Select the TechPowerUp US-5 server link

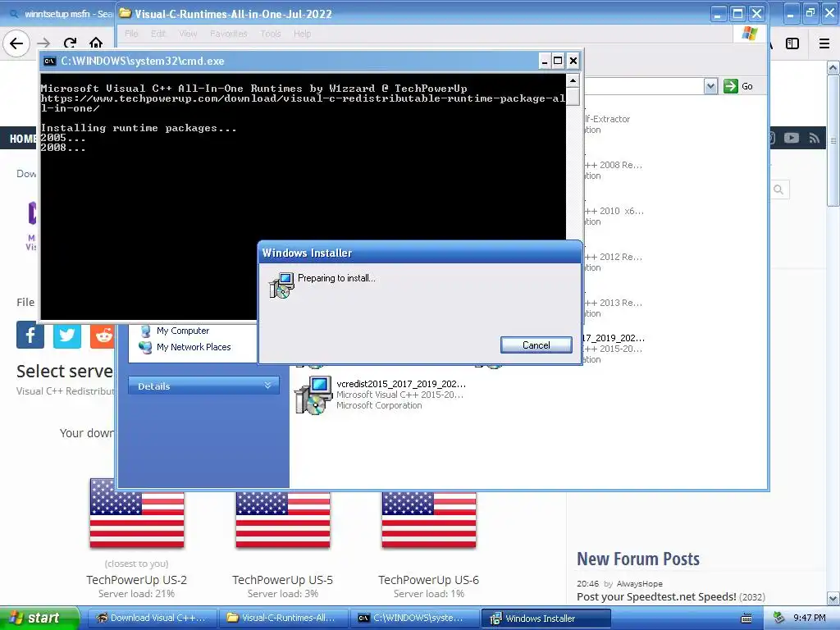tap(282, 580)
